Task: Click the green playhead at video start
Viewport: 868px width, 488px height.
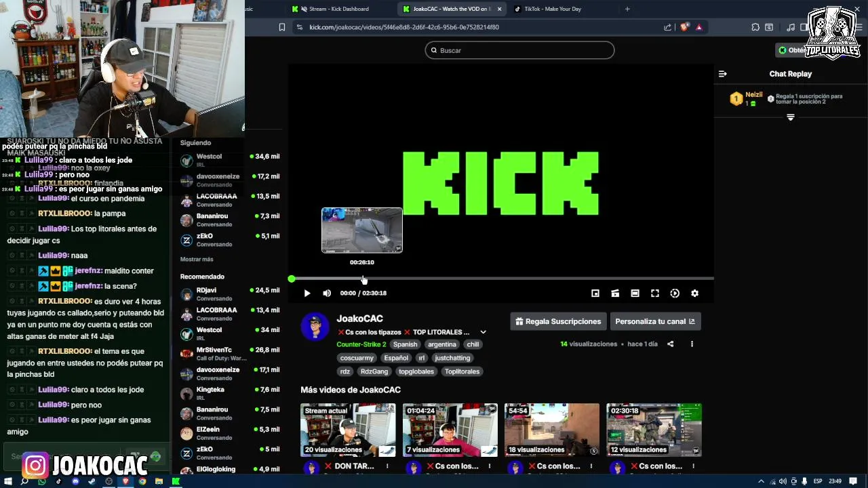Action: pos(292,279)
